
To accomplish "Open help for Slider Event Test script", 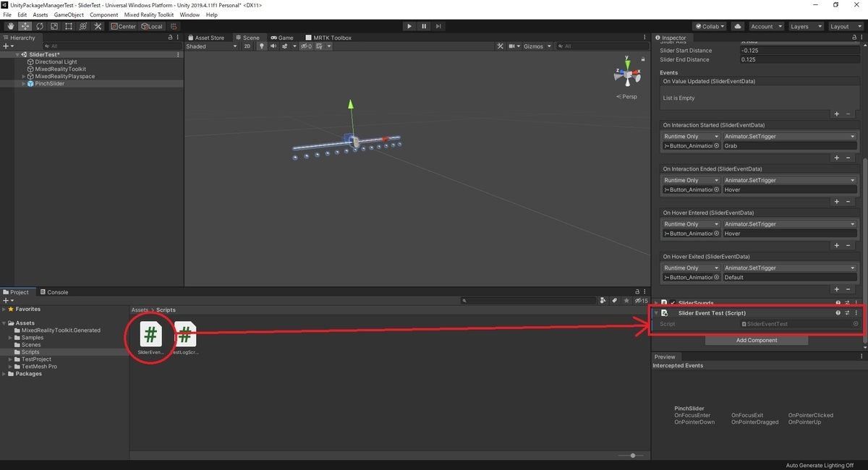I will (838, 314).
